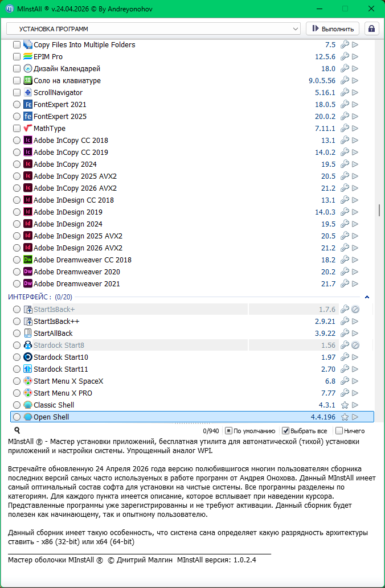Click the play arrow for Adobe Dreamweaver 2021

click(x=355, y=284)
